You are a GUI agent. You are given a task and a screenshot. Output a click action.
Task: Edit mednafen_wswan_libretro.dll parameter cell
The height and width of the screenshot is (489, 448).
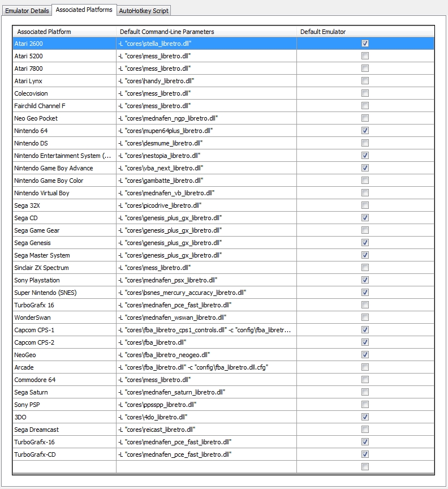206,318
